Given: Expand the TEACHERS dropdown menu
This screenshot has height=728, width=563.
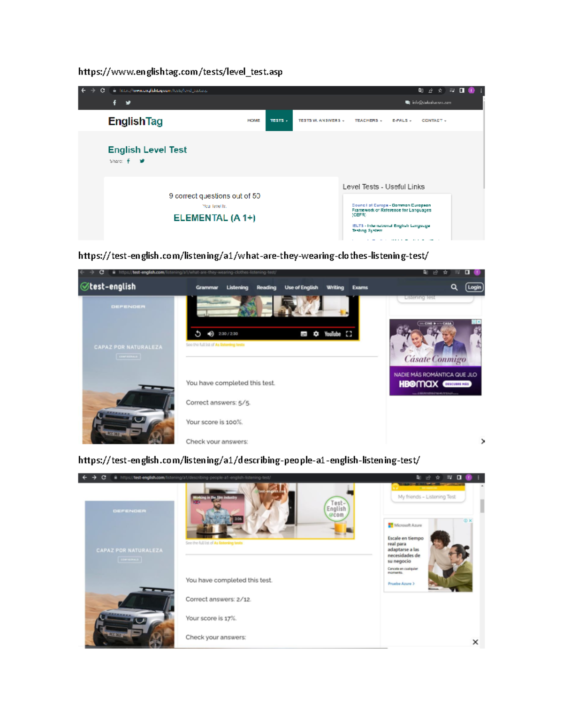Looking at the screenshot, I should 368,120.
